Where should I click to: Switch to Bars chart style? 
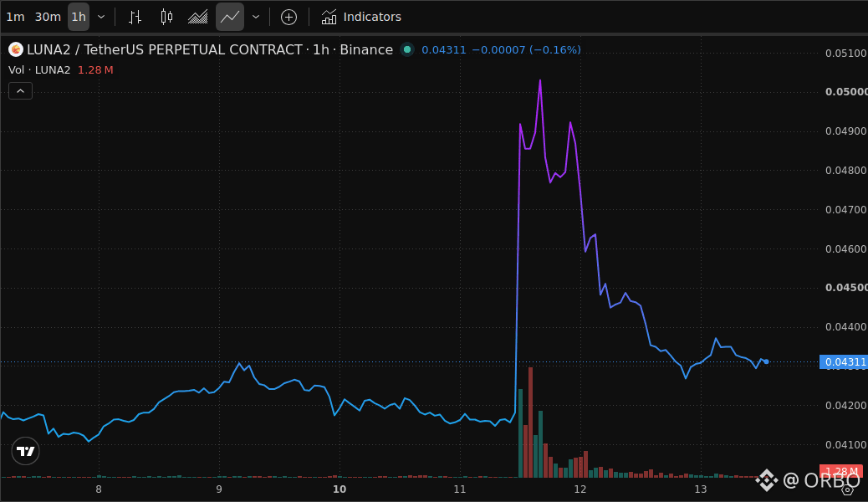tap(135, 18)
